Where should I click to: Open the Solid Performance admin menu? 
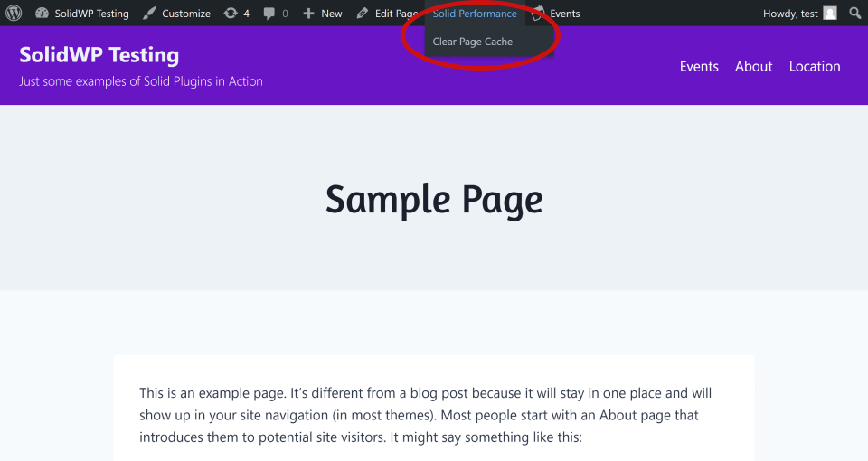pyautogui.click(x=475, y=14)
